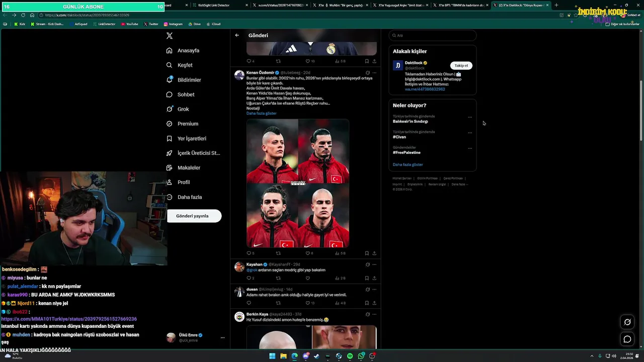Open floating messages button at bottom right

pos(627,339)
